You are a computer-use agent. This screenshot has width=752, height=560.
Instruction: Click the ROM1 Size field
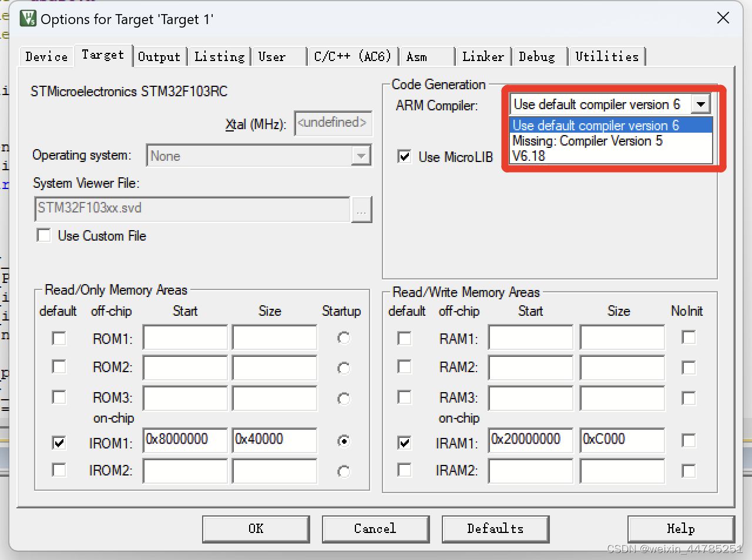(x=274, y=338)
